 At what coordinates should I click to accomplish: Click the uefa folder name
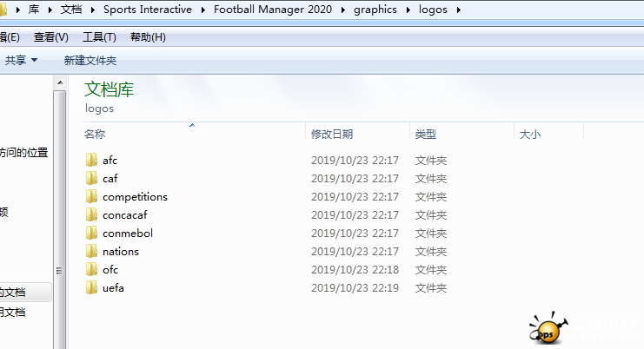coord(113,288)
